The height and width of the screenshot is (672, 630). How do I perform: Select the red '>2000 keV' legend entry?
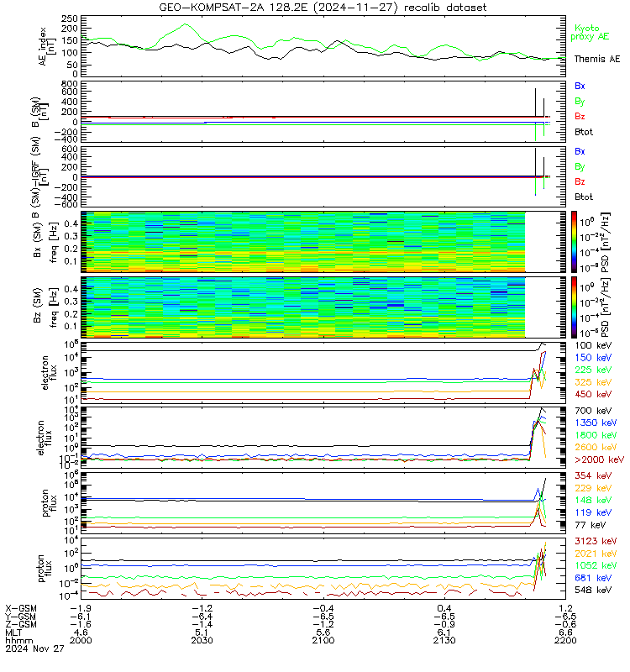click(x=599, y=459)
